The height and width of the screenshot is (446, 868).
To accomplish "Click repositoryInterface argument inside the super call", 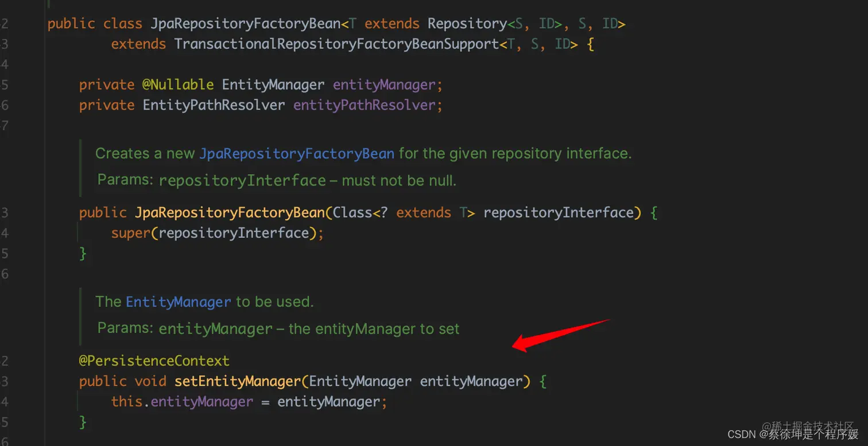I will click(x=234, y=233).
